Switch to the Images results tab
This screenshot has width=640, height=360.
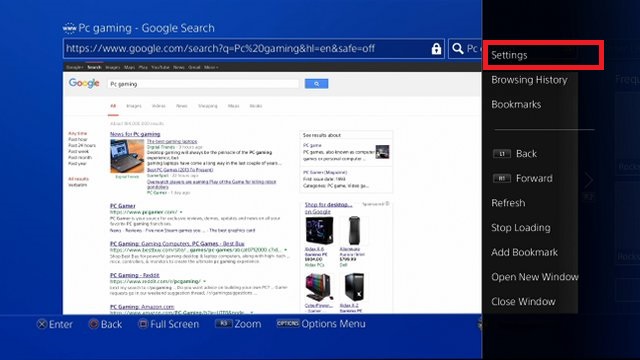click(134, 106)
